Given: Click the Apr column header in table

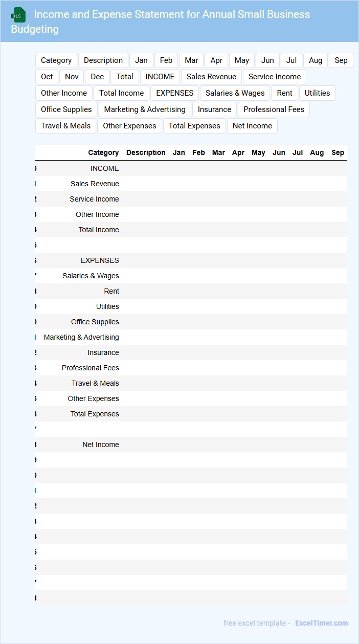Looking at the screenshot, I should (x=238, y=152).
